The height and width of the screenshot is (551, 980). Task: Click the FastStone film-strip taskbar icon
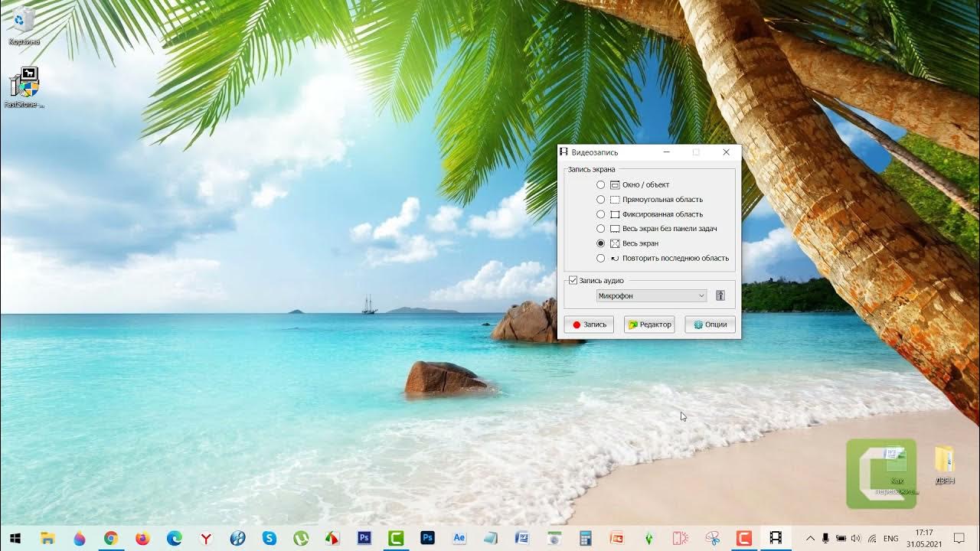click(x=776, y=538)
